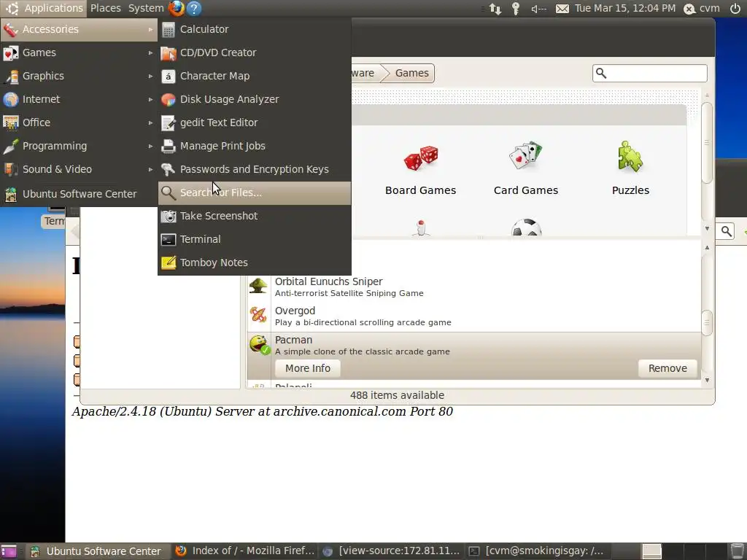Launch Terminal from the menu
This screenshot has height=560, width=747.
(255, 239)
